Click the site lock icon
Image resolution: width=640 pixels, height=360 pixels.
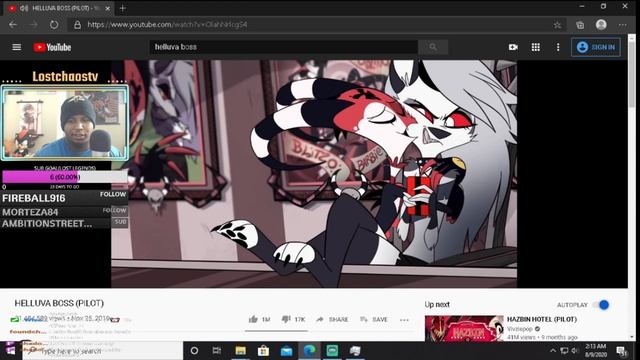[77, 25]
